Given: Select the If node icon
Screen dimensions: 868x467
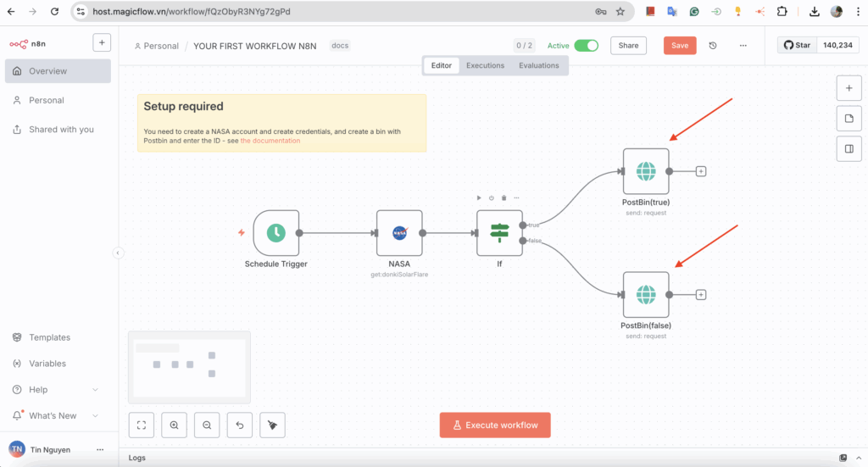Looking at the screenshot, I should pyautogui.click(x=499, y=233).
